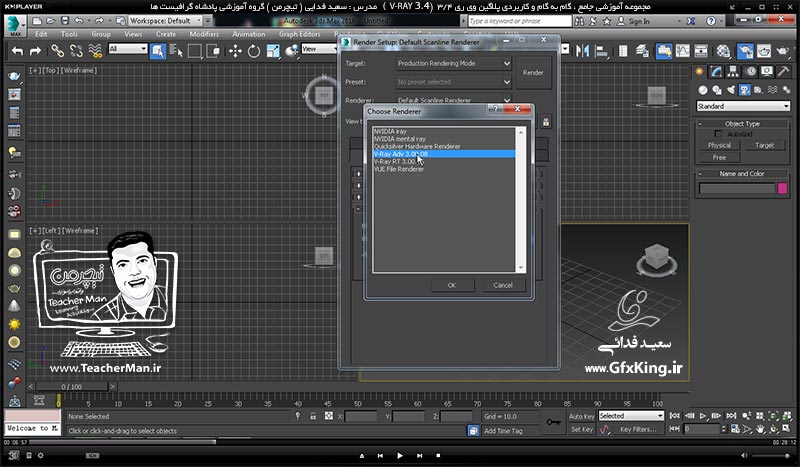Select VUE File Renderer in list
Image resolution: width=800 pixels, height=467 pixels.
coord(444,169)
